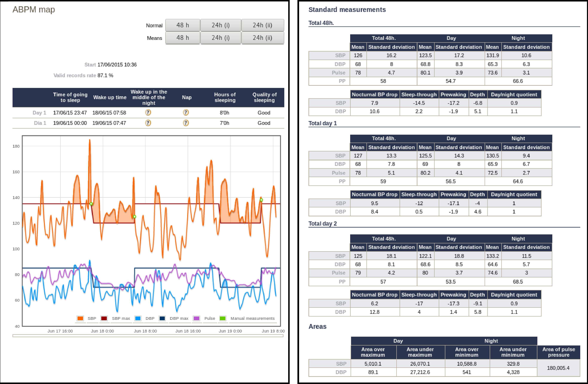Click Día 1 night wake-up question icon
588x384 pixels.
pyautogui.click(x=148, y=123)
